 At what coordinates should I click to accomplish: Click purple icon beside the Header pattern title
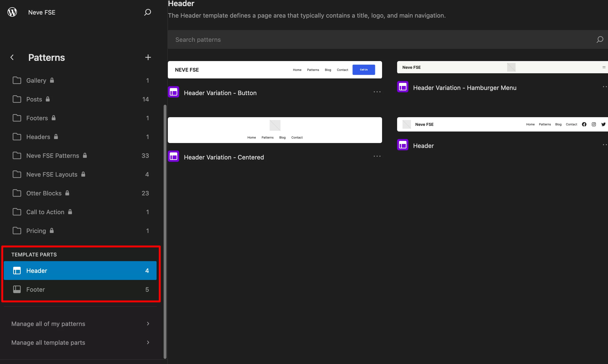point(403,145)
